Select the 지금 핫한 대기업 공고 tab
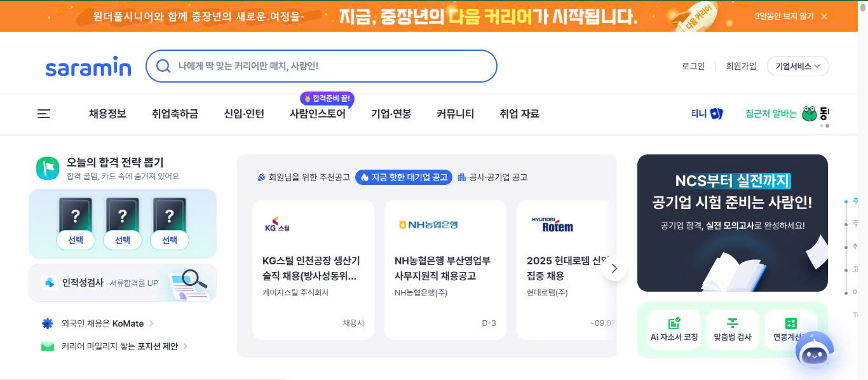The image size is (868, 380). click(403, 177)
